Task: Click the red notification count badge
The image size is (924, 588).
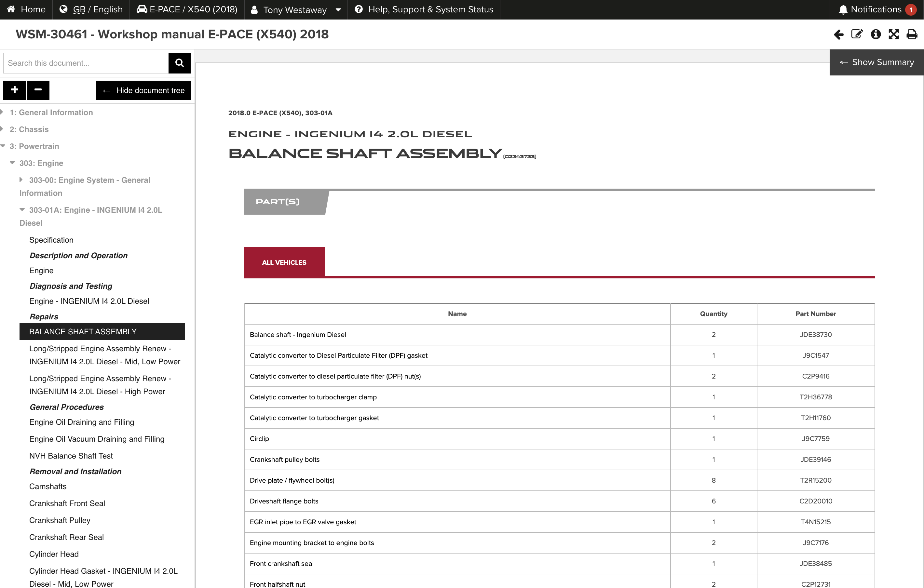Action: tap(911, 9)
